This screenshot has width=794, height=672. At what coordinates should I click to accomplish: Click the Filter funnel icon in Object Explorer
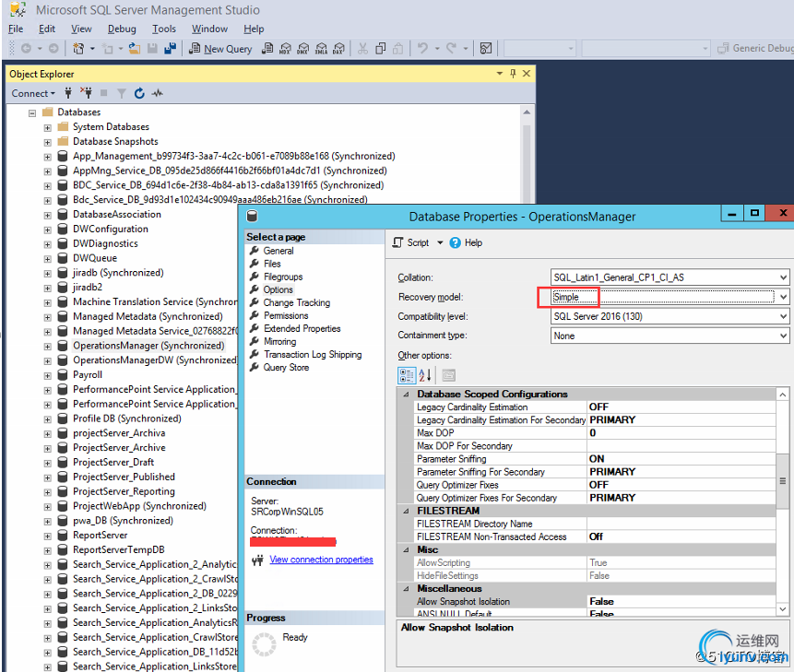[122, 93]
